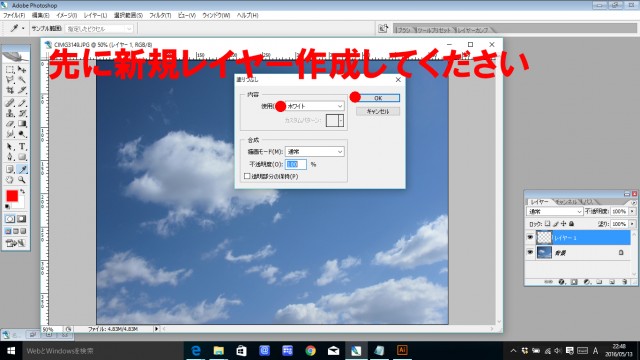Viewport: 640px width, 360px height.
Task: Click the 不透明度 opacity field in dialog
Action: click(x=296, y=164)
